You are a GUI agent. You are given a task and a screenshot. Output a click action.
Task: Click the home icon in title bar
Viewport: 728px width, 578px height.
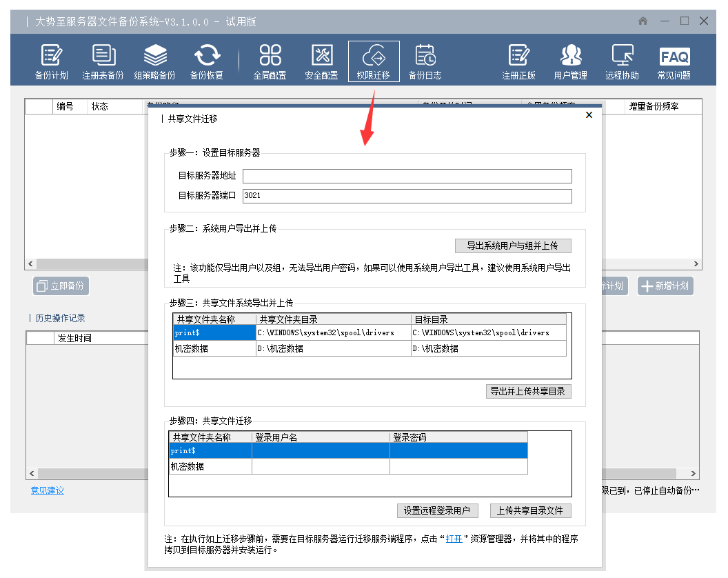(643, 21)
